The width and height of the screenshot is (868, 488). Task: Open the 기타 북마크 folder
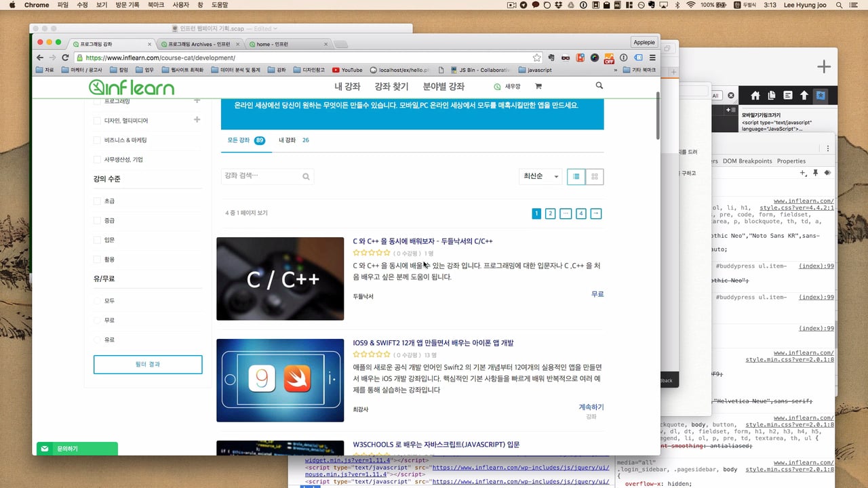(639, 70)
